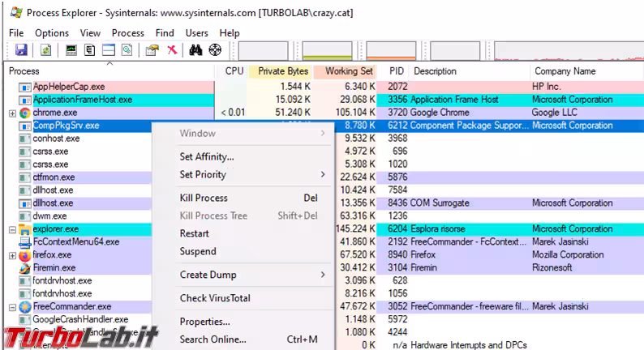Viewport: 644px width, 350px height.
Task: Expand the chrome.exe process tree
Action: (x=12, y=113)
